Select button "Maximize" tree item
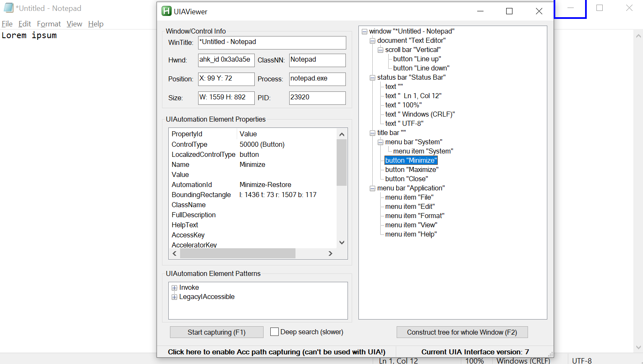 click(412, 169)
